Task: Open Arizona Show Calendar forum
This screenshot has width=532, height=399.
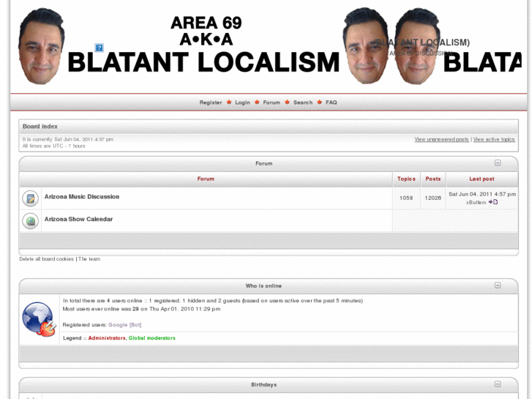Action: (x=78, y=220)
